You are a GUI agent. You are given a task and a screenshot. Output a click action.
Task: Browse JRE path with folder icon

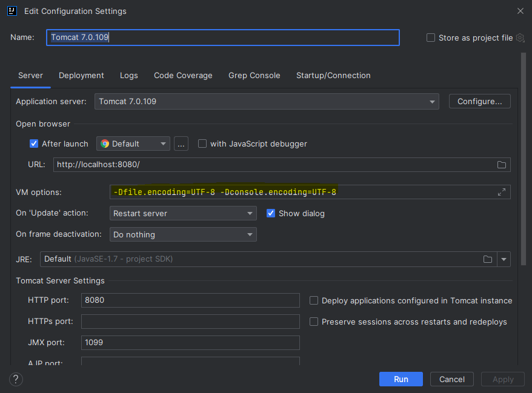pyautogui.click(x=488, y=259)
